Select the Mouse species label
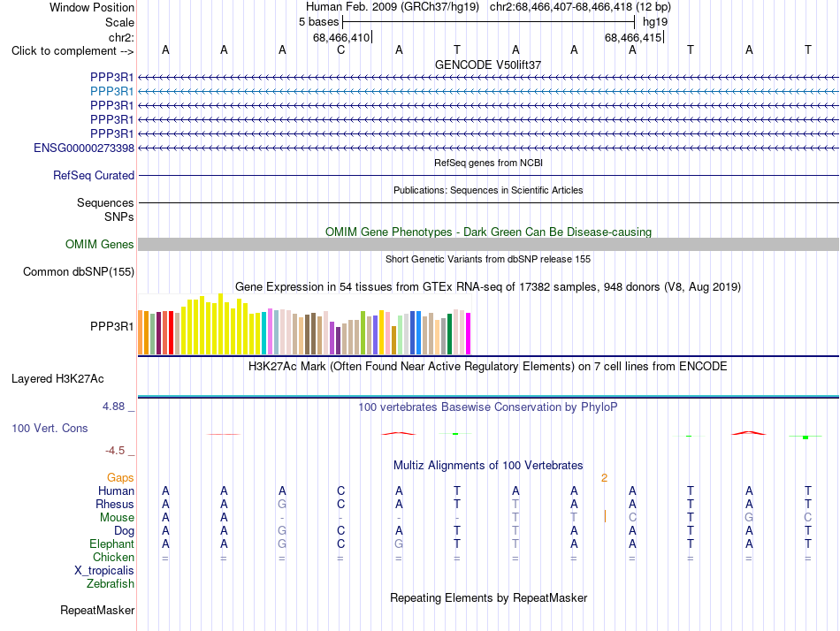The height and width of the screenshot is (631, 840). pyautogui.click(x=117, y=518)
